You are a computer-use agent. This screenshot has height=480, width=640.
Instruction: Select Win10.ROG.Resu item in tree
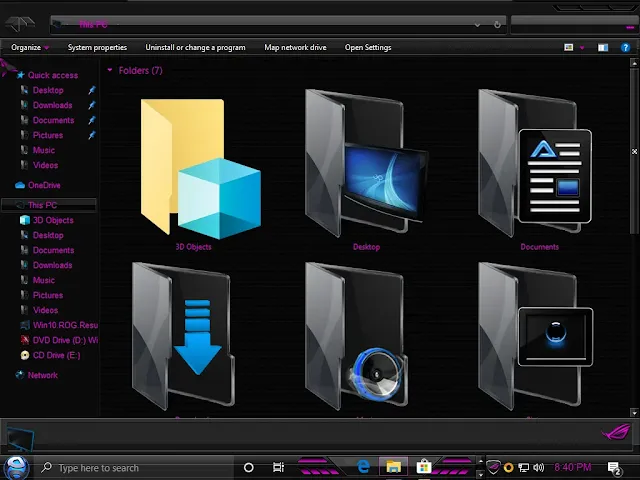tap(65, 325)
